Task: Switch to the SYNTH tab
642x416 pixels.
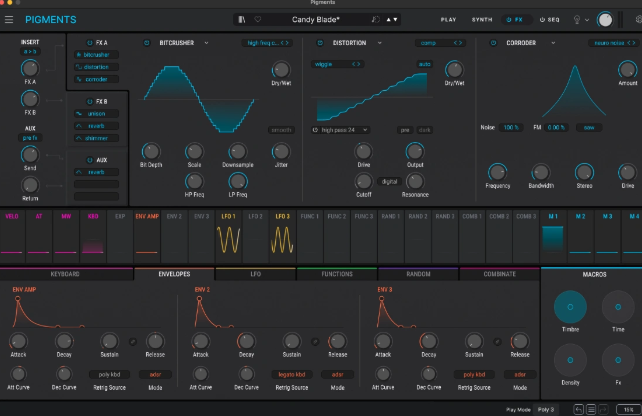Action: (x=482, y=19)
